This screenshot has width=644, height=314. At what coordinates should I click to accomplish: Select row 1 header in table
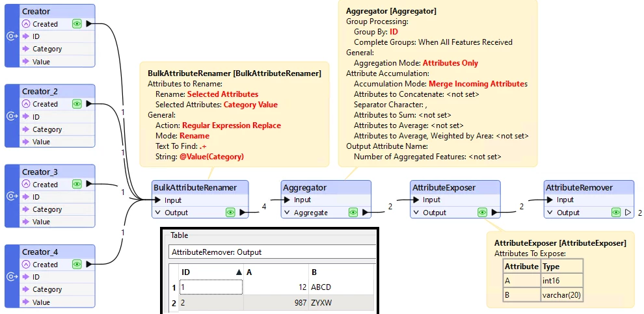click(x=174, y=287)
